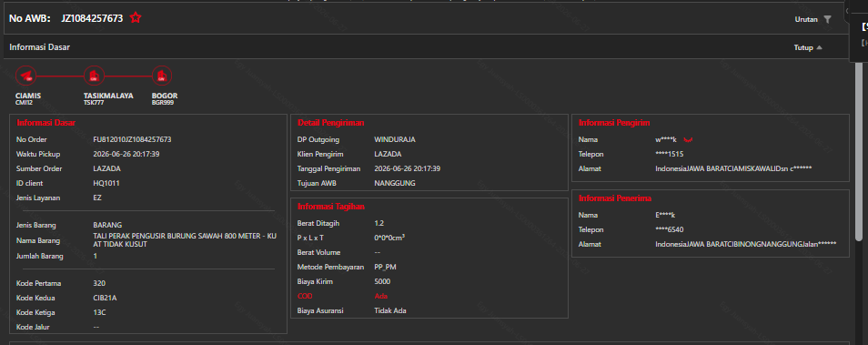Click the red reveal icon beside sender name
Viewport: 868px width, 345px height.
pos(689,140)
